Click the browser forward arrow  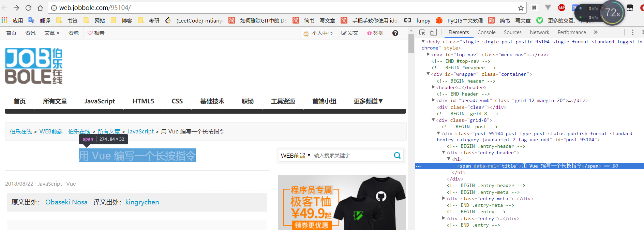tap(16, 8)
